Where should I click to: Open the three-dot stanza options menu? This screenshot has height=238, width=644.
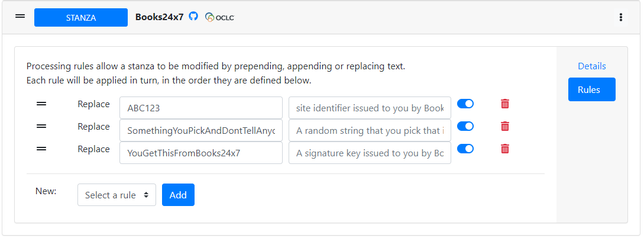620,17
